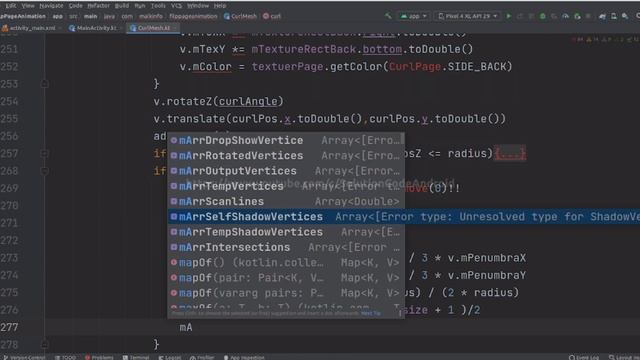Switch to the activity_main.xml tab

[32, 28]
